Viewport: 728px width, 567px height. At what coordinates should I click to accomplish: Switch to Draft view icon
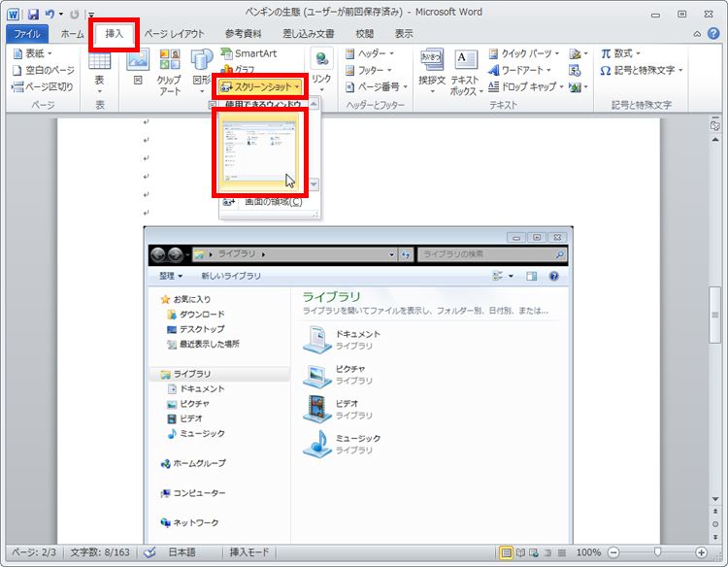pyautogui.click(x=562, y=552)
